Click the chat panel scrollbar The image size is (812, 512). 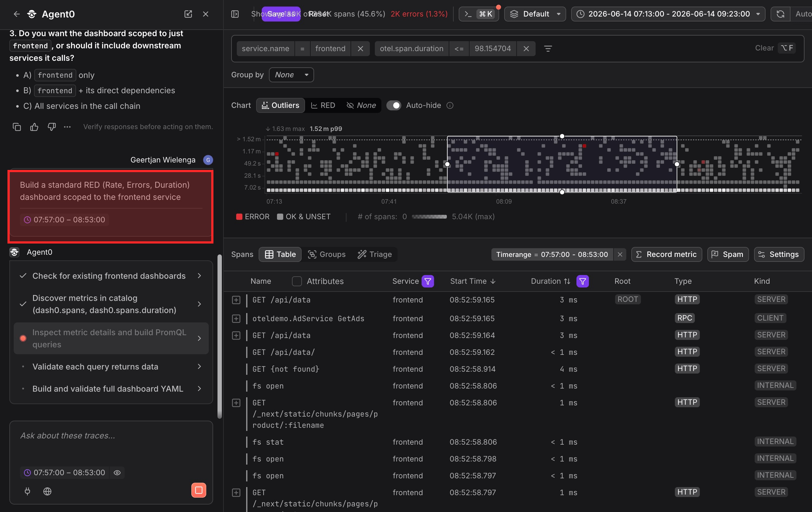tap(220, 336)
